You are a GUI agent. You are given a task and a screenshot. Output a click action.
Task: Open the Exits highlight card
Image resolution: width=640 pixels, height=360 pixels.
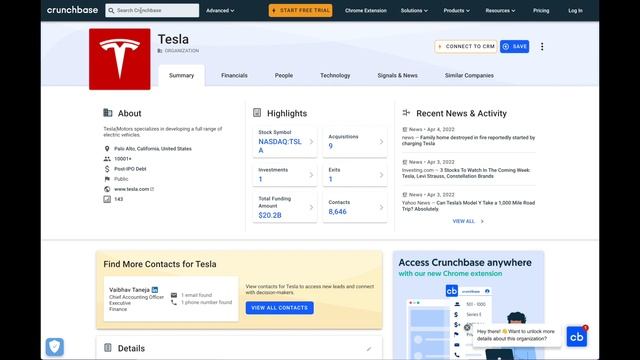355,175
